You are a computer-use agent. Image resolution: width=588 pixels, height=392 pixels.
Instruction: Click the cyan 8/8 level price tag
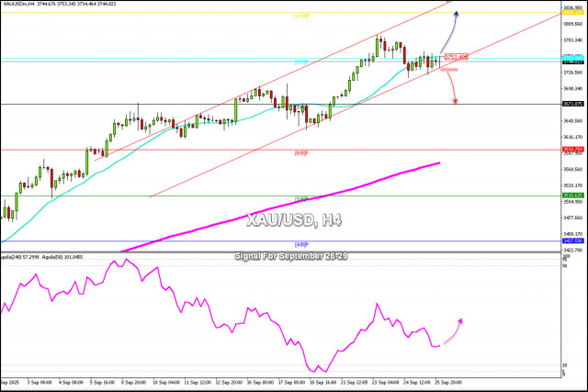[x=572, y=57]
